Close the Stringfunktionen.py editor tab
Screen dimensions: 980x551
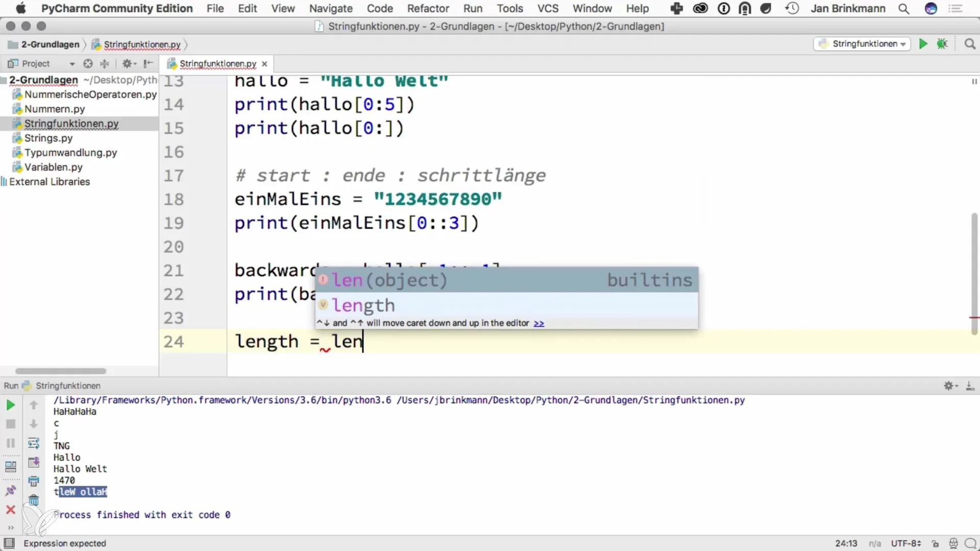pyautogui.click(x=264, y=64)
